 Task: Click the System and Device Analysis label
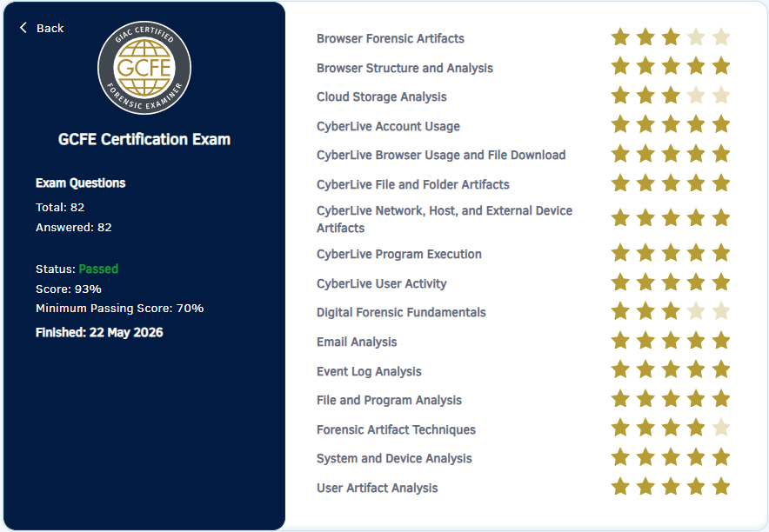pyautogui.click(x=394, y=458)
